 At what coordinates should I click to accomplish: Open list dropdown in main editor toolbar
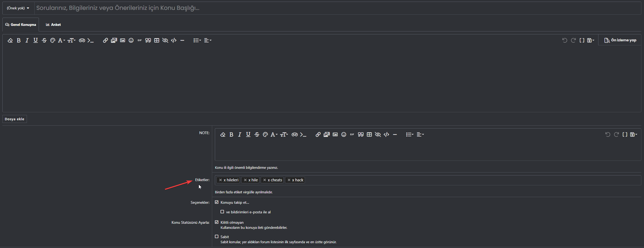pyautogui.click(x=197, y=40)
